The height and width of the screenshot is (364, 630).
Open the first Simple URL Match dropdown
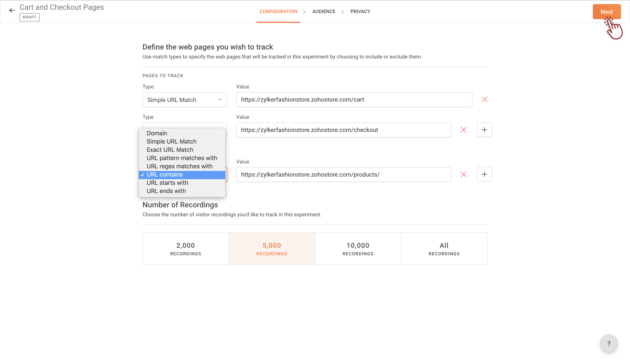[184, 100]
